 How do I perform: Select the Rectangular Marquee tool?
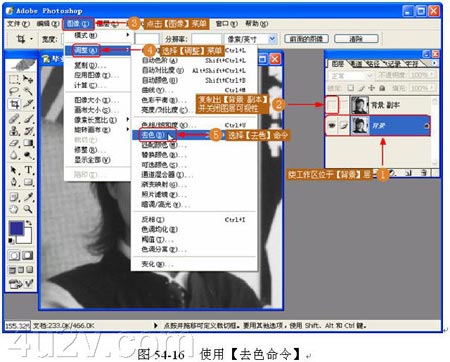(14, 79)
